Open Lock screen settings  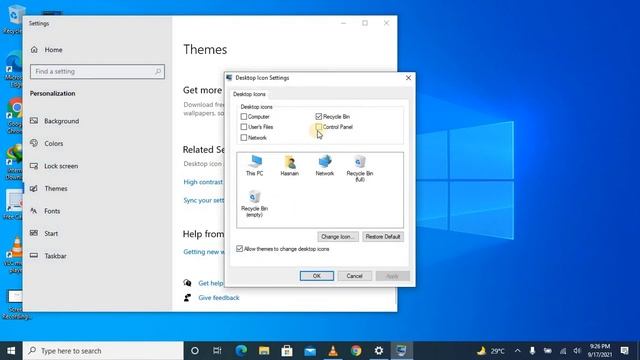61,166
